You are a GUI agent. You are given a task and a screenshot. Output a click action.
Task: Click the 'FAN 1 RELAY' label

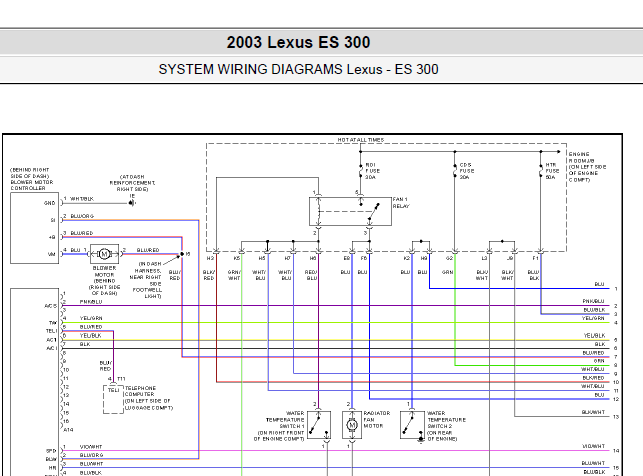click(401, 203)
